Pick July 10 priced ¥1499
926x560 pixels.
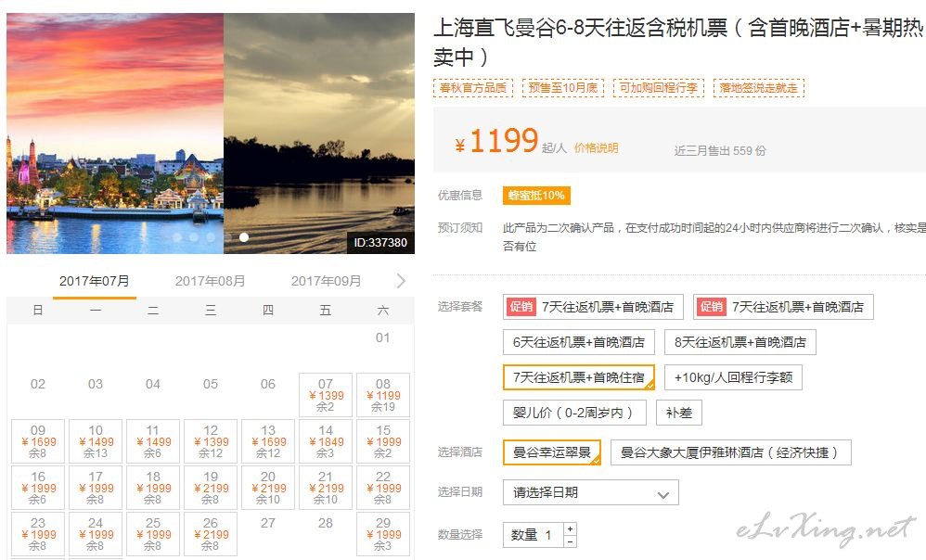96,441
